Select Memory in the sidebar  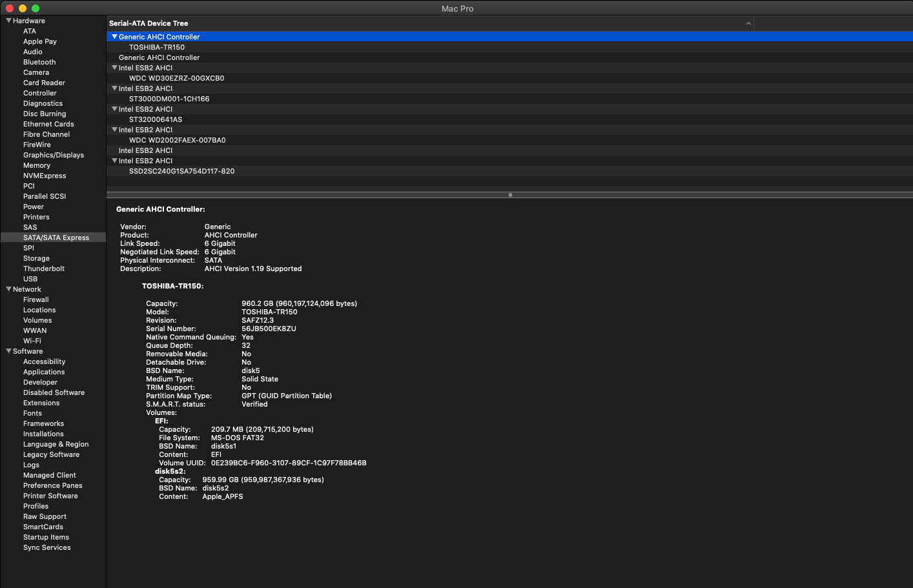37,165
